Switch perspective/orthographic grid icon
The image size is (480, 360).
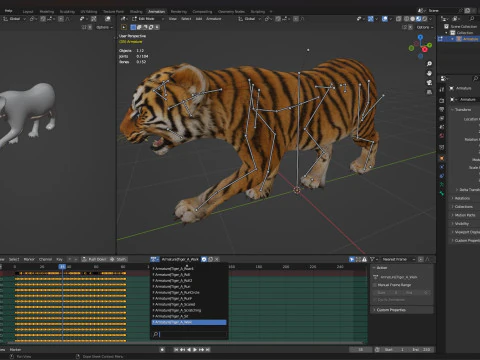point(429,92)
